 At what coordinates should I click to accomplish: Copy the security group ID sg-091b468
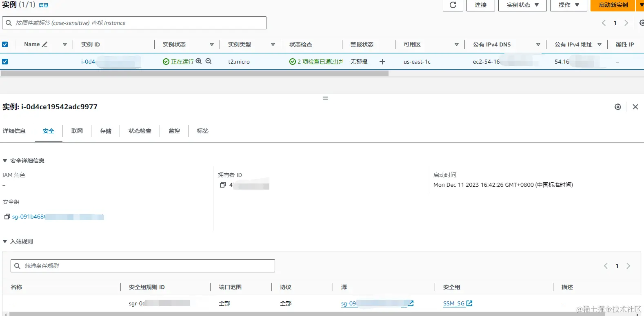point(7,217)
